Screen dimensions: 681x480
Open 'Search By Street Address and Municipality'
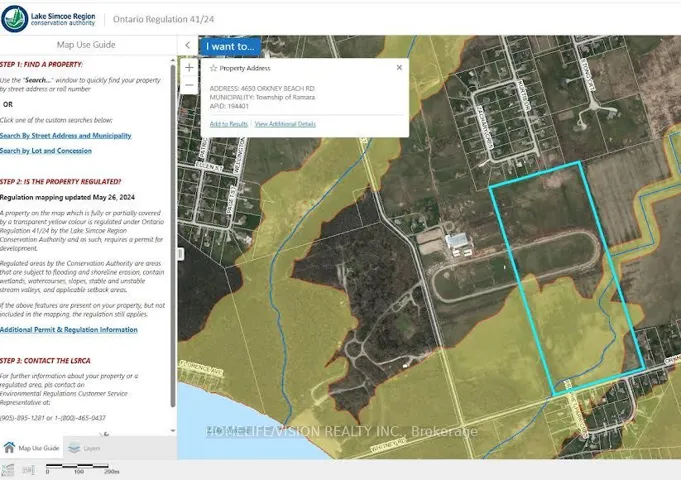point(65,135)
